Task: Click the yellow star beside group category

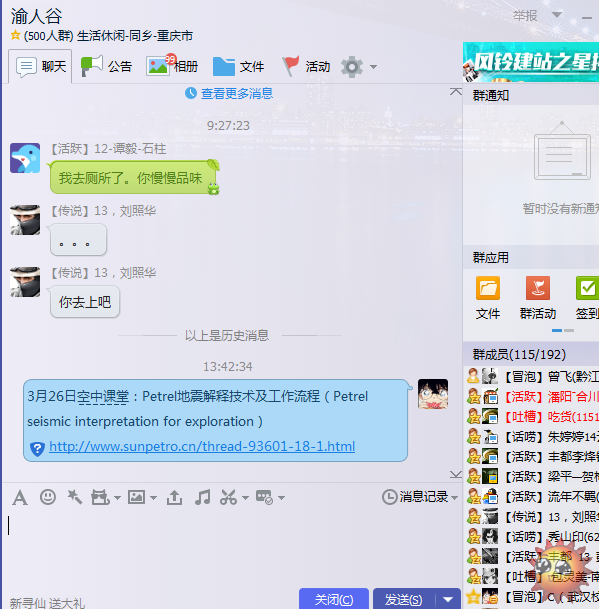Action: point(16,35)
